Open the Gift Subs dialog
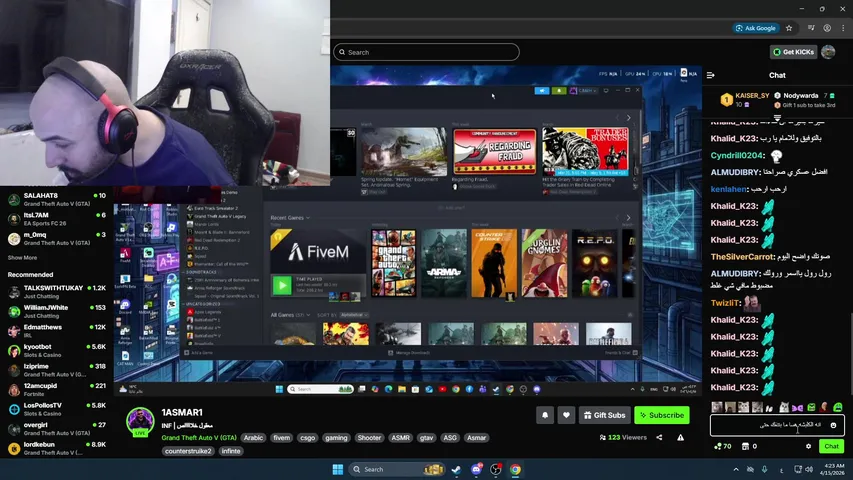Image resolution: width=853 pixels, height=480 pixels. point(604,415)
